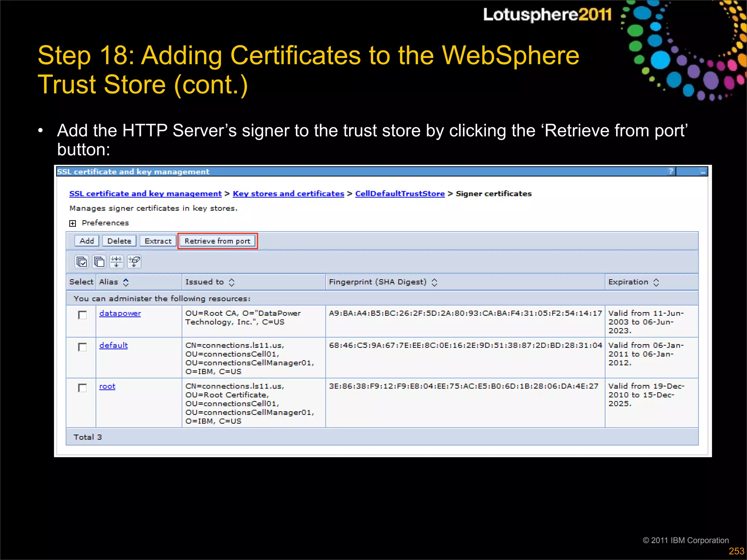Screen dimensions: 747x560
Task: Sort by Fingerprint (SHA Digest) arrows
Action: click(x=434, y=282)
